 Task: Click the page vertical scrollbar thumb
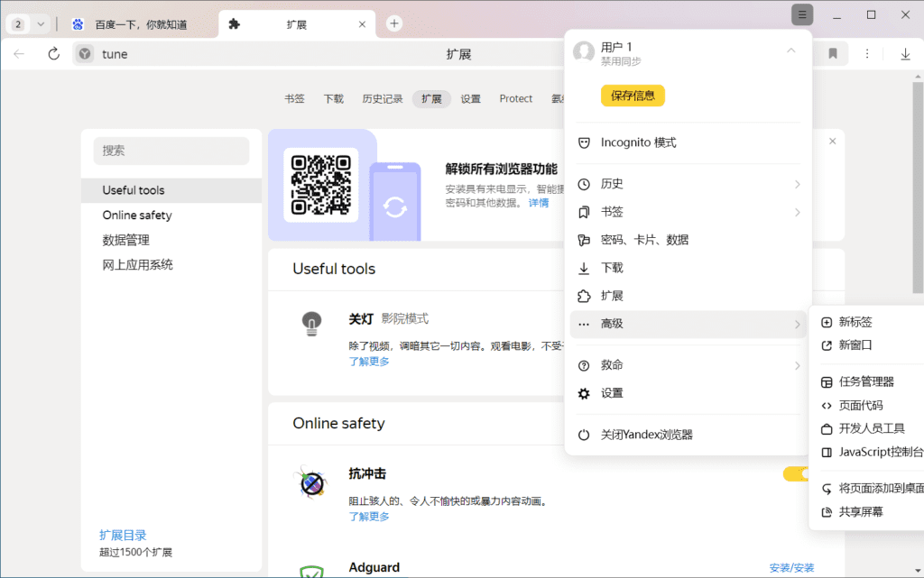pyautogui.click(x=918, y=188)
